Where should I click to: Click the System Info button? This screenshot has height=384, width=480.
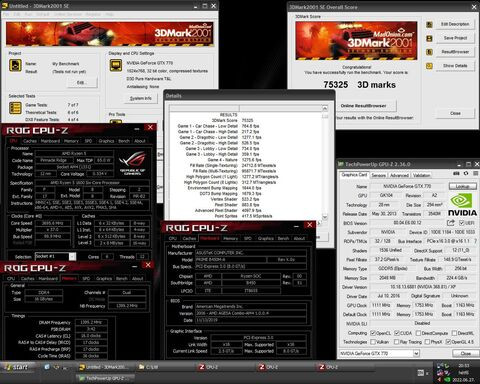coord(140,98)
